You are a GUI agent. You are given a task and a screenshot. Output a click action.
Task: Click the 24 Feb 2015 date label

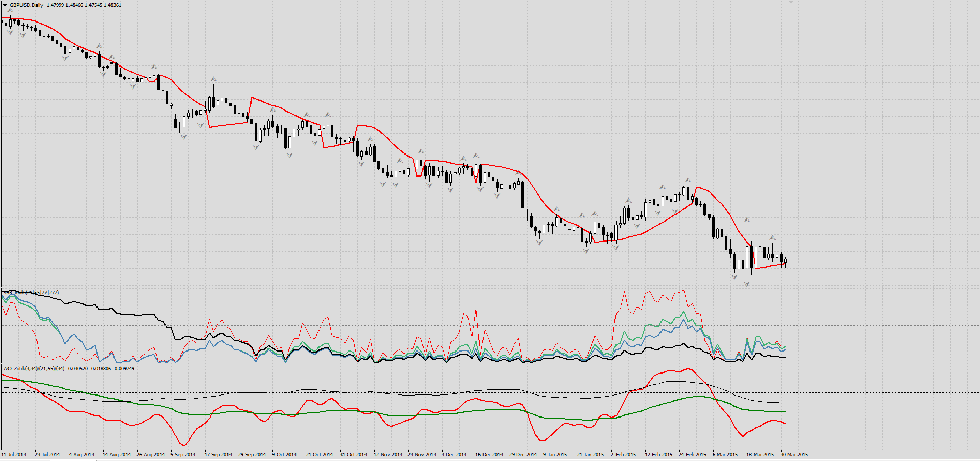coord(693,454)
